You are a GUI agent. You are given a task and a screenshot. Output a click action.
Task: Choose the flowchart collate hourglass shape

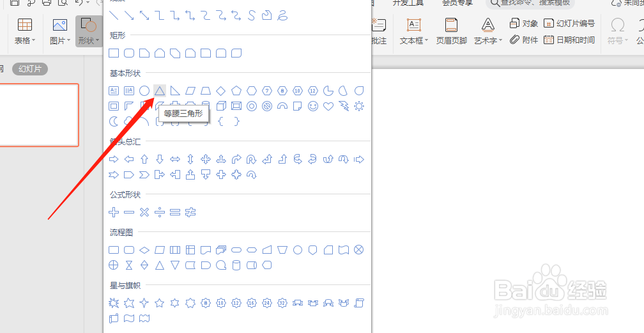pos(129,265)
